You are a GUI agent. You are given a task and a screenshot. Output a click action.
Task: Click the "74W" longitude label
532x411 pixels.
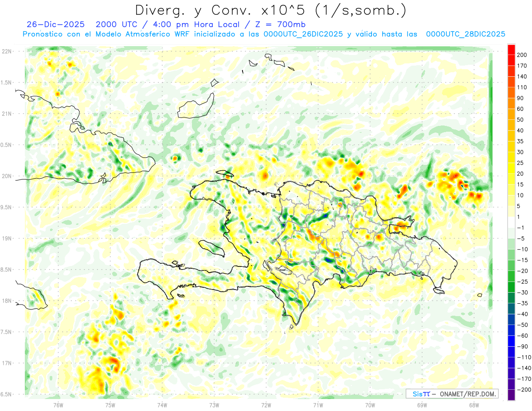(x=162, y=405)
